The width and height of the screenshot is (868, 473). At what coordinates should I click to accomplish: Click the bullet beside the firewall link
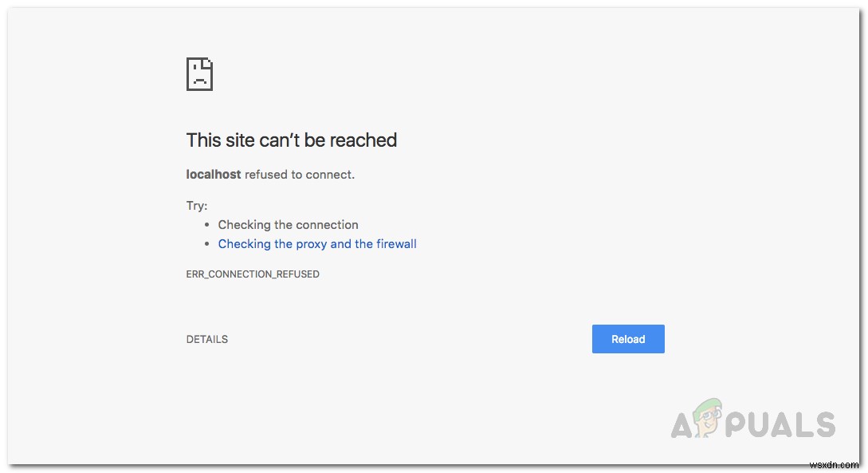(208, 243)
